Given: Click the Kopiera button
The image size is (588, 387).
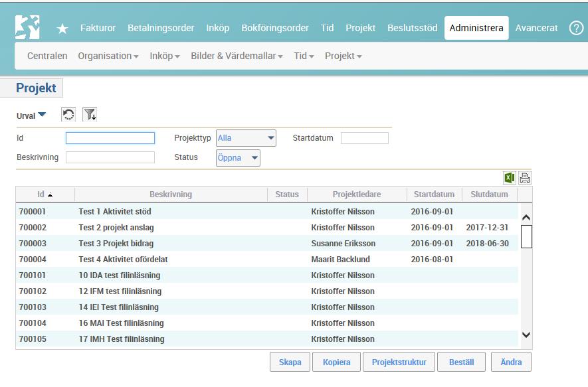Looking at the screenshot, I should [336, 362].
